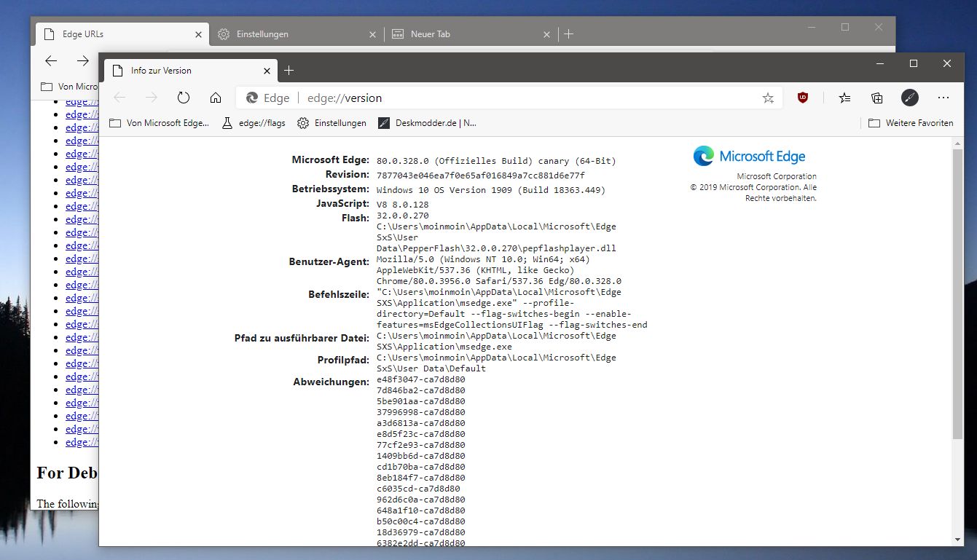Close the Info zur Version tab
This screenshot has height=560, width=977.
pos(267,71)
